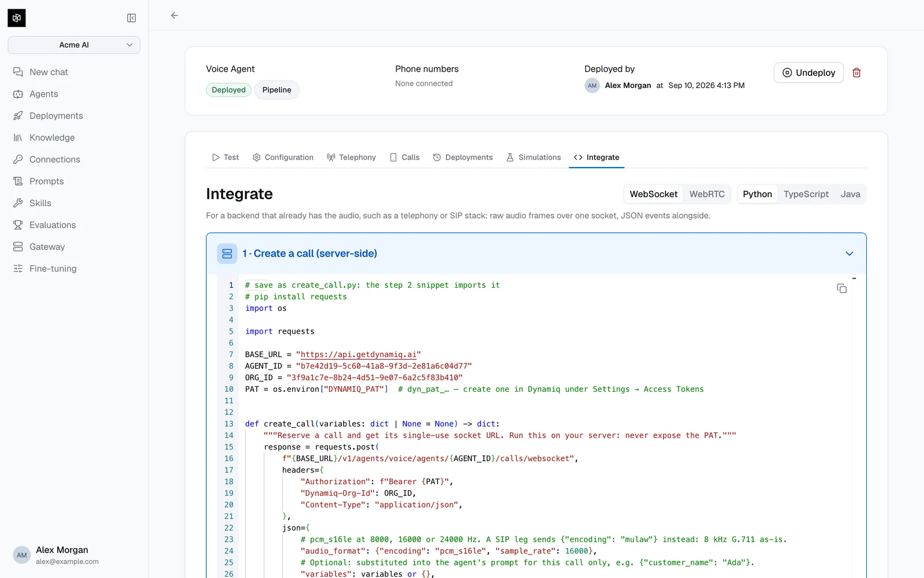Click the alex@example.com email text
The height and width of the screenshot is (578, 924).
(67, 562)
